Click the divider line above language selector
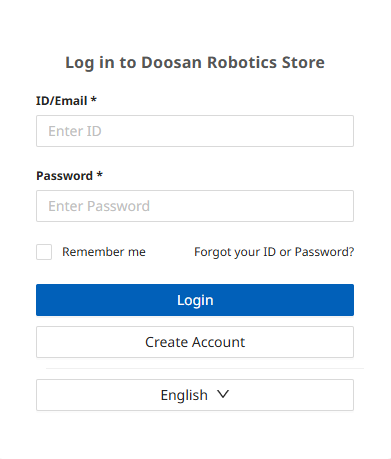 tap(205, 368)
